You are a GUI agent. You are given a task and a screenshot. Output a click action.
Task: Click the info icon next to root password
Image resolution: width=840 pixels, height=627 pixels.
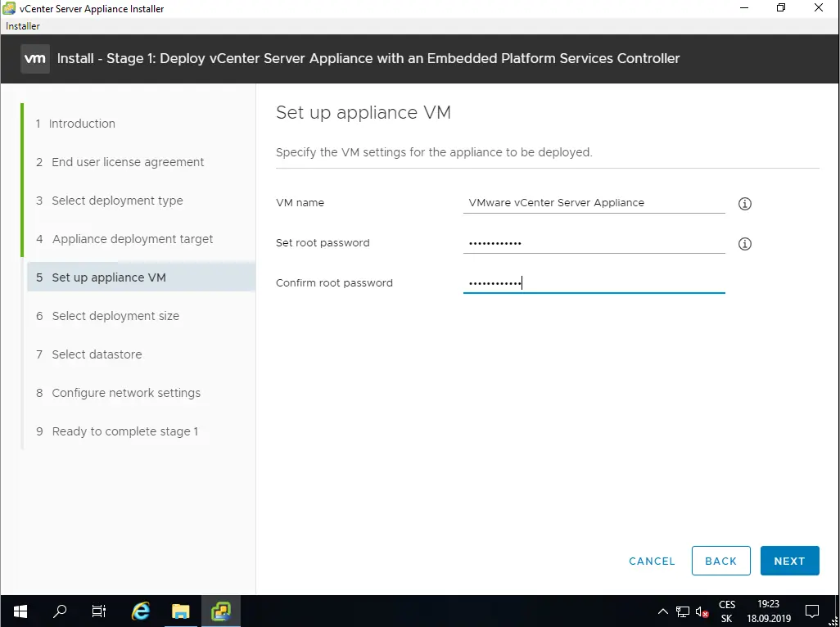[745, 244]
